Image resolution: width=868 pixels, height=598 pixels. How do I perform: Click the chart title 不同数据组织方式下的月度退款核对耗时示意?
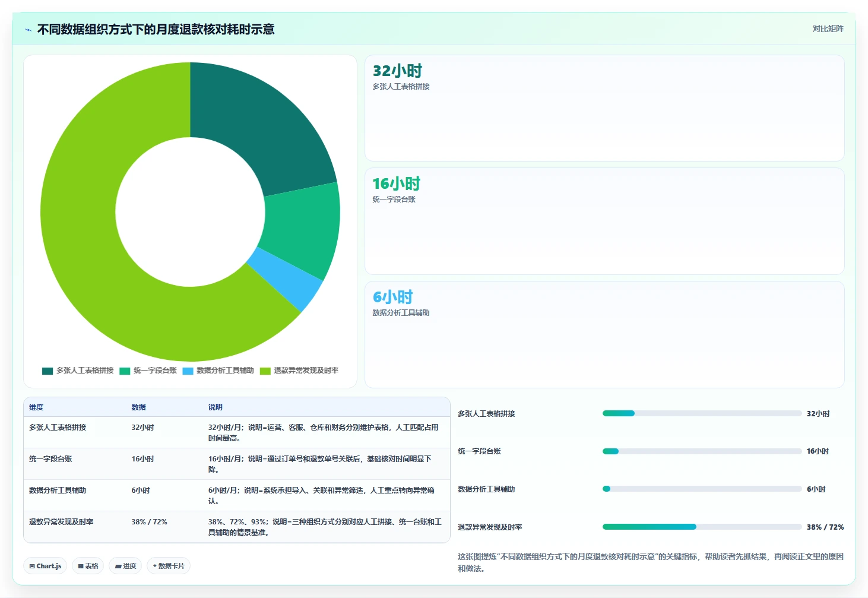pyautogui.click(x=156, y=29)
